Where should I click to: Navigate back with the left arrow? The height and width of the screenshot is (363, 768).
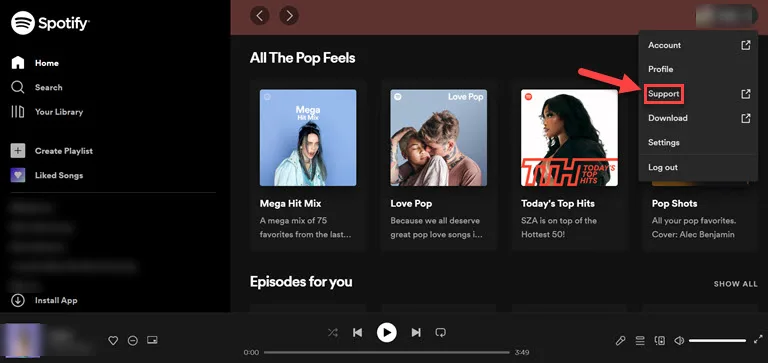[x=260, y=16]
